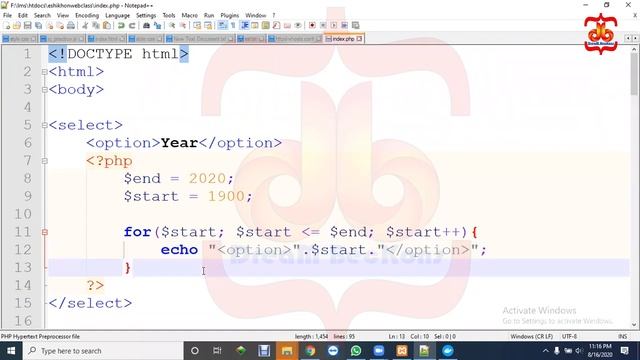Toggle synchronized vertical scrolling

point(197,25)
